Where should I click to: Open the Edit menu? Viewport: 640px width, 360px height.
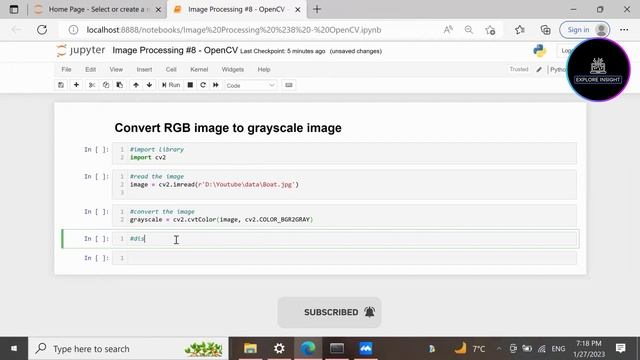(91, 69)
